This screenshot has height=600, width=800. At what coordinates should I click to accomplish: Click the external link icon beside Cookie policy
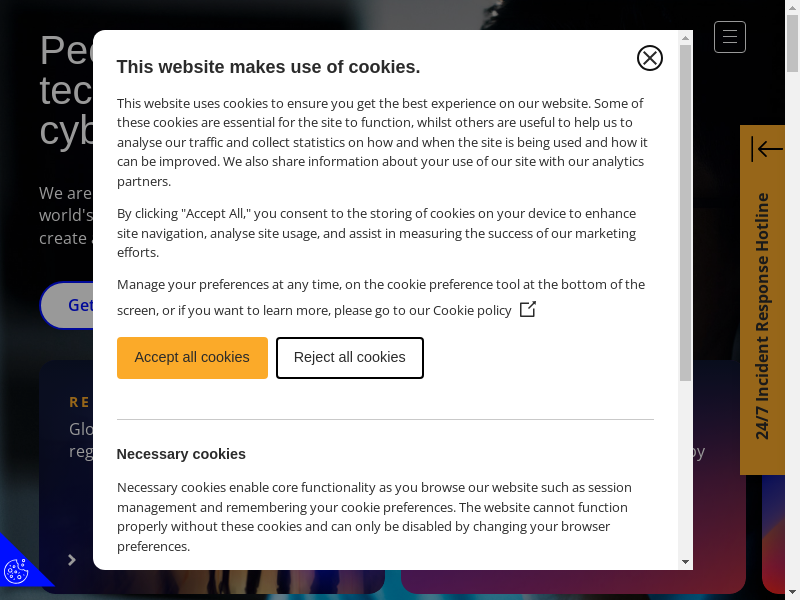[x=528, y=309]
